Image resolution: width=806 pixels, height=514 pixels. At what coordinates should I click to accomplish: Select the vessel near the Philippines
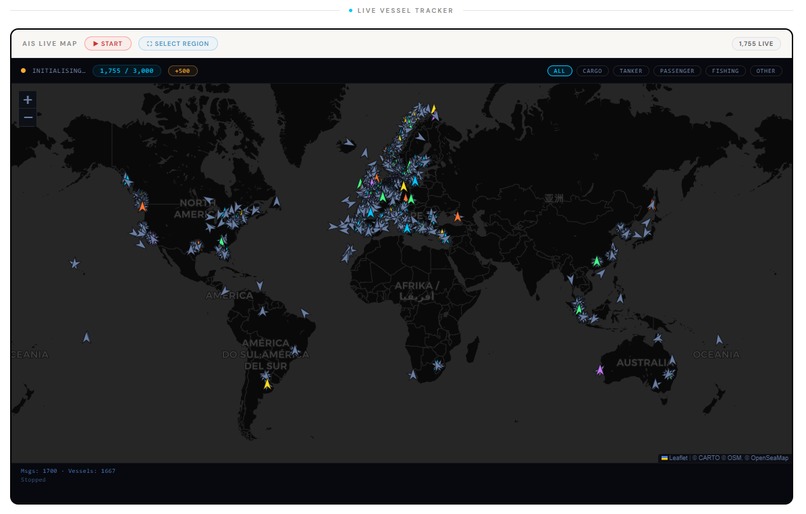(620, 298)
